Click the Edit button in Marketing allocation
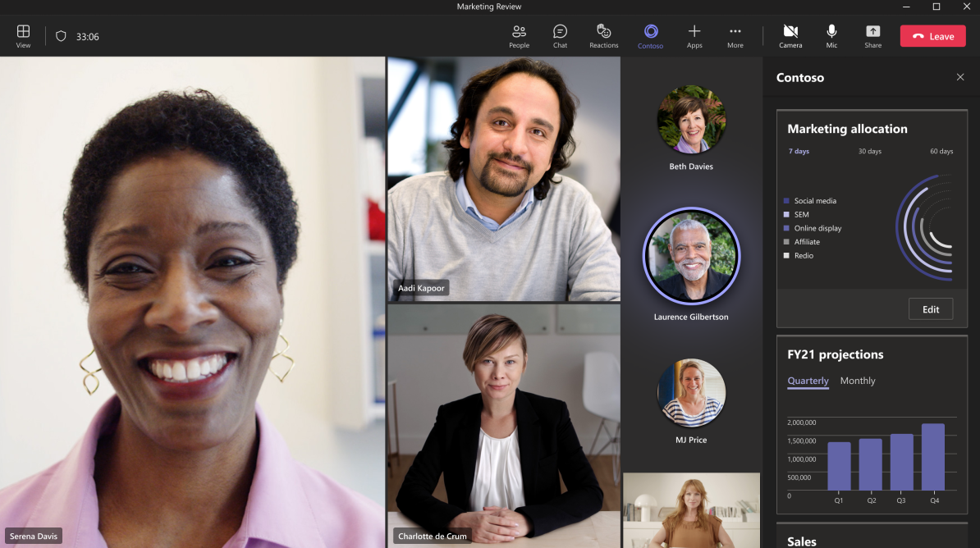The image size is (980, 548). [x=930, y=309]
